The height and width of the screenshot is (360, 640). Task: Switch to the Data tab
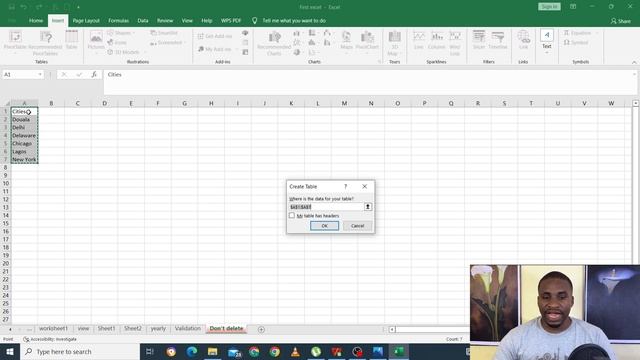pyautogui.click(x=143, y=20)
